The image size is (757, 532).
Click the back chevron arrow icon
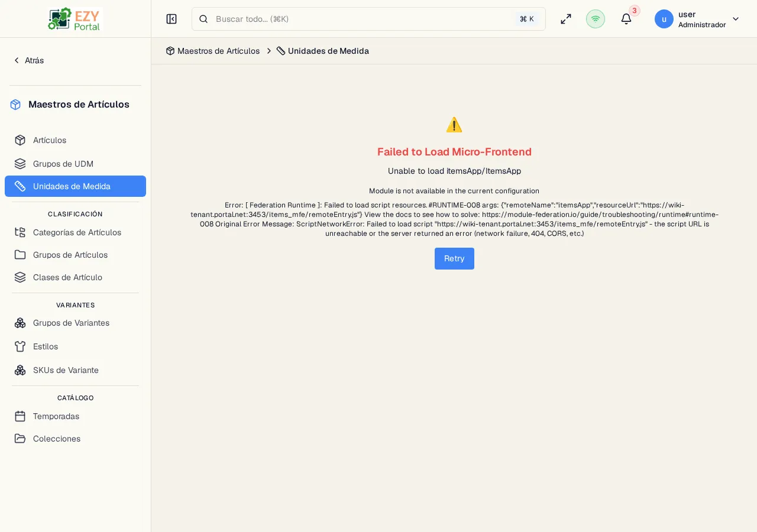click(17, 60)
